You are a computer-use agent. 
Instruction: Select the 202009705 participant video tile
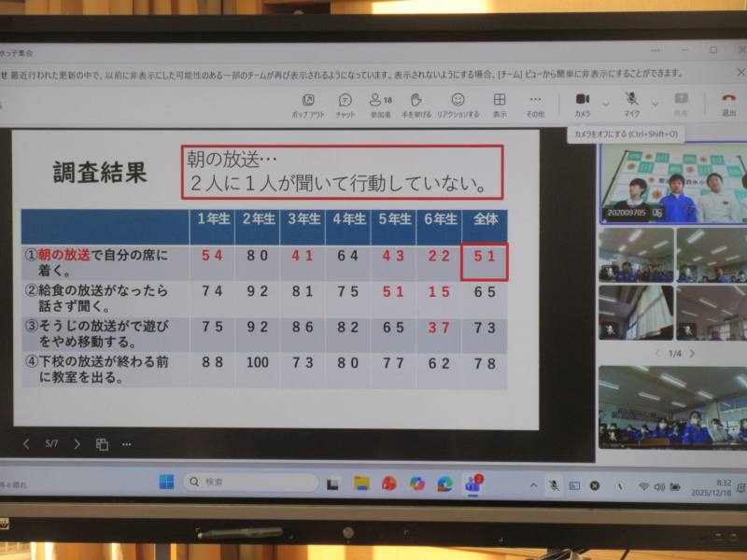click(671, 183)
